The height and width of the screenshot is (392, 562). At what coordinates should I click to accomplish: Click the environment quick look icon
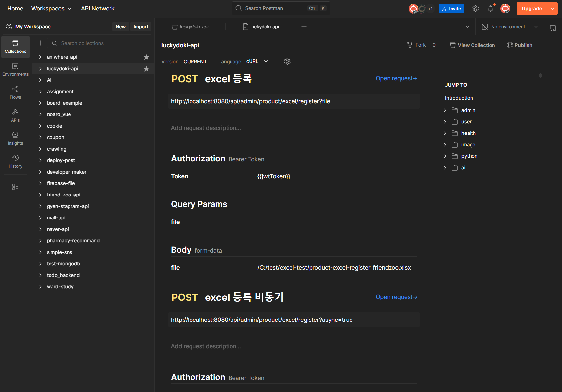pos(485,27)
